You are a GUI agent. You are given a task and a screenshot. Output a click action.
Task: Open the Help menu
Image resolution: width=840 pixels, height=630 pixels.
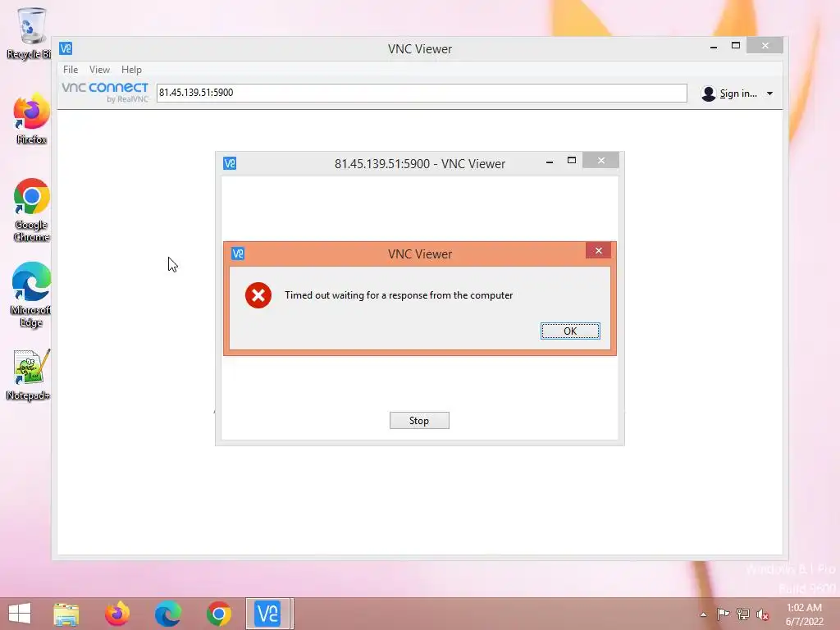click(x=131, y=70)
